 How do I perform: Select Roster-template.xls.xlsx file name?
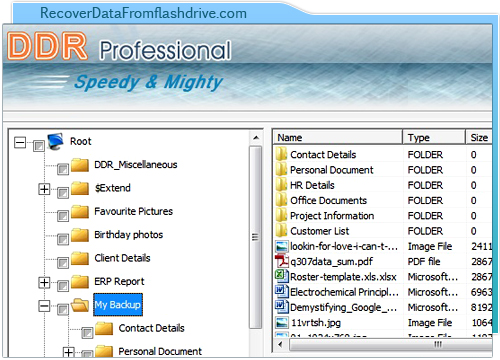pyautogui.click(x=343, y=277)
